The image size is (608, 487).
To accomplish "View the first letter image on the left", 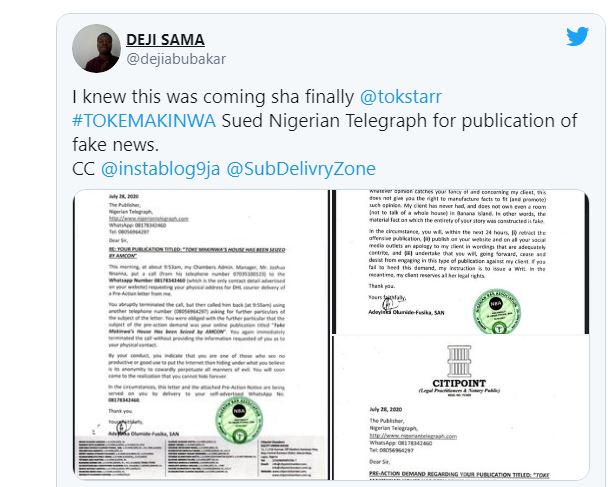I will [x=201, y=335].
